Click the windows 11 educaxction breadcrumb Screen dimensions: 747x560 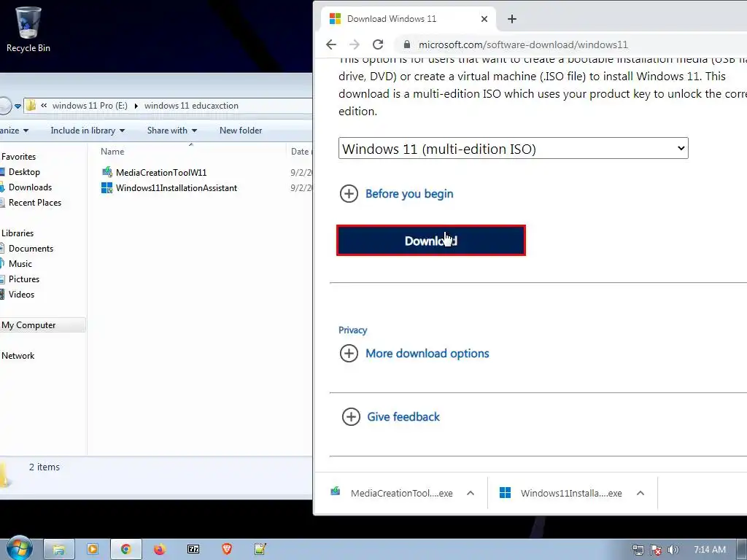[191, 105]
